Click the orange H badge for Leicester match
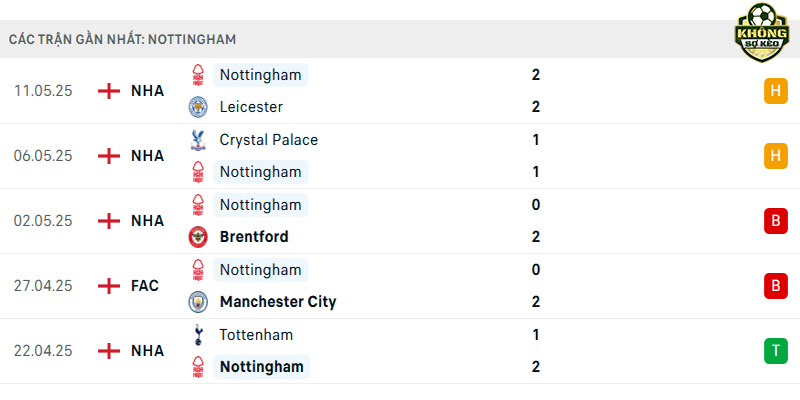 [x=776, y=91]
